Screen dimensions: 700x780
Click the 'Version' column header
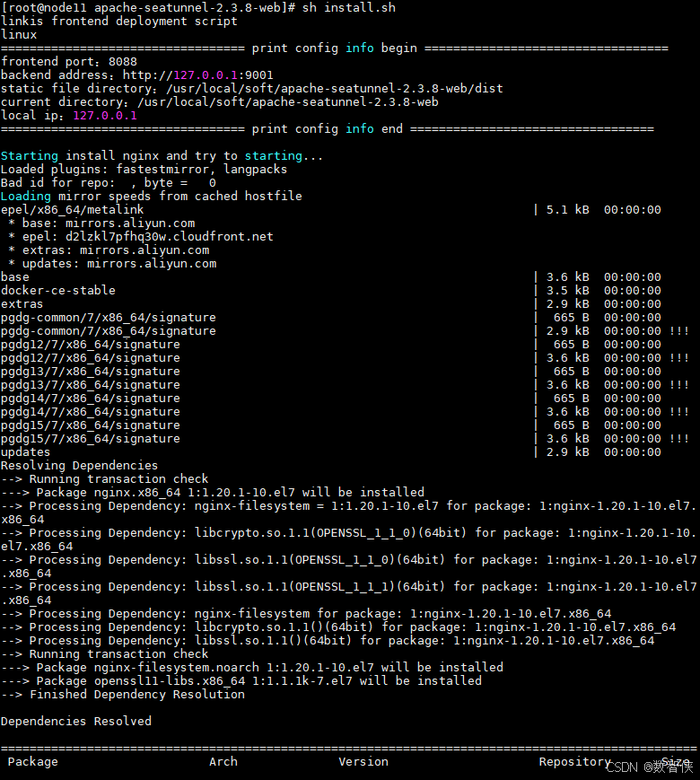pyautogui.click(x=363, y=761)
